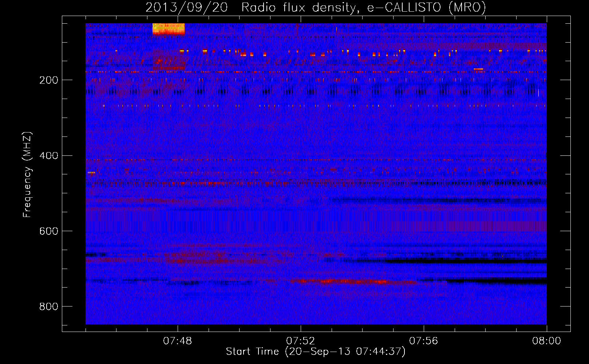Image resolution: width=589 pixels, height=364 pixels.
Task: Click the 800 frequency tick label
Action: (x=49, y=306)
